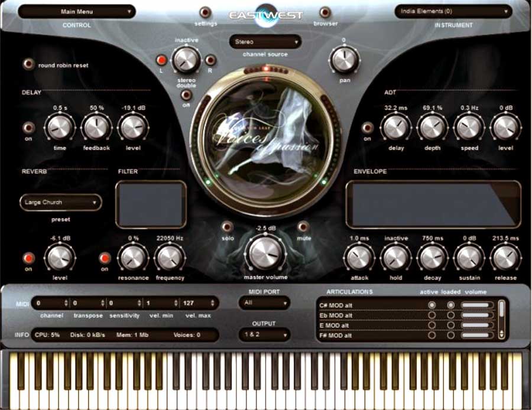Open the Large Church reverb preset dropdown

tap(61, 203)
